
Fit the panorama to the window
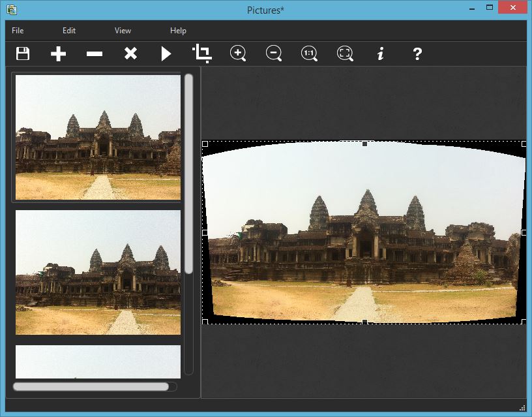coord(345,54)
